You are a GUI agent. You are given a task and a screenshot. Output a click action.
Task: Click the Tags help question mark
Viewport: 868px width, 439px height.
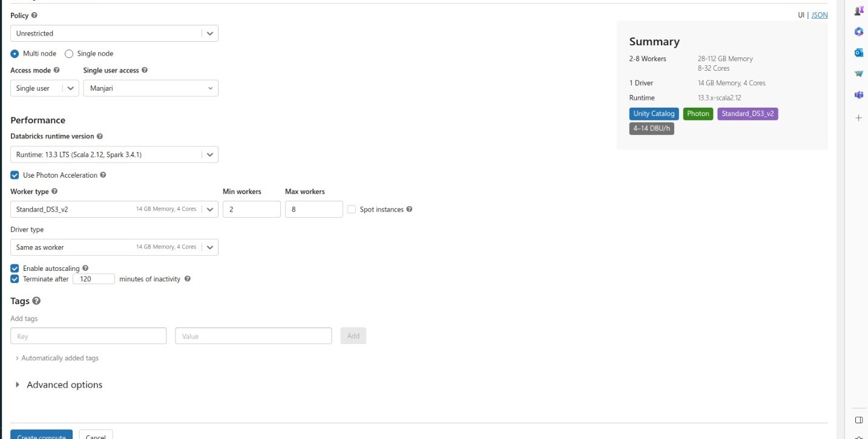(38, 301)
